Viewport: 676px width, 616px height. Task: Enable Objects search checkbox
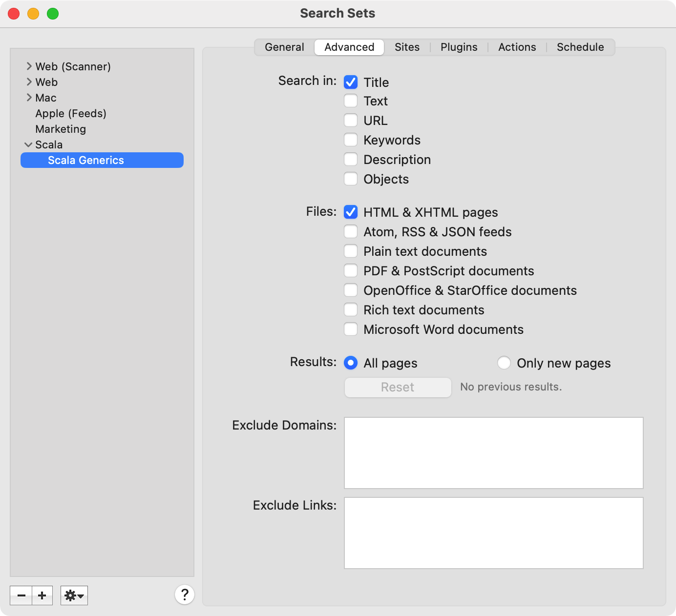(351, 179)
